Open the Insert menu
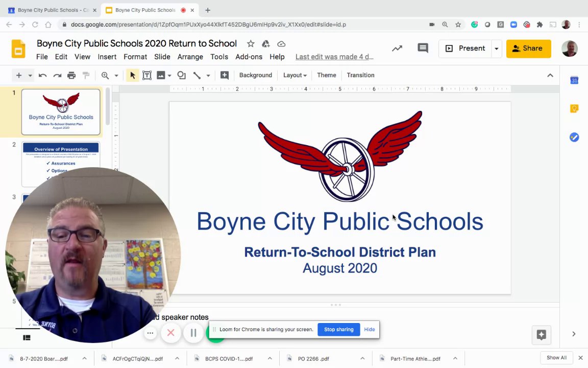 pos(107,57)
